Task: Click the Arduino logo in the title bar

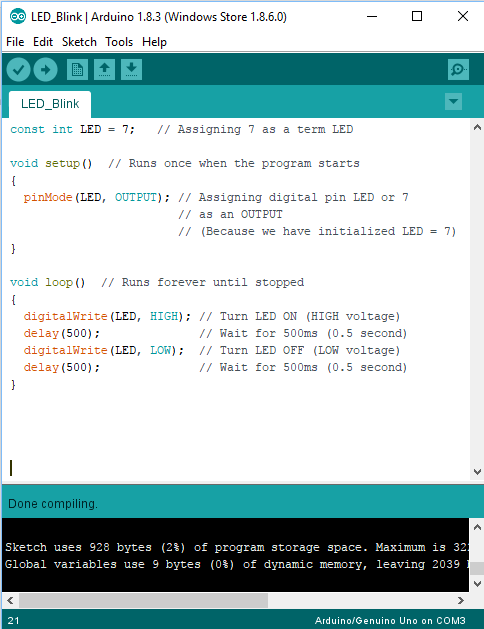Action: [18, 16]
